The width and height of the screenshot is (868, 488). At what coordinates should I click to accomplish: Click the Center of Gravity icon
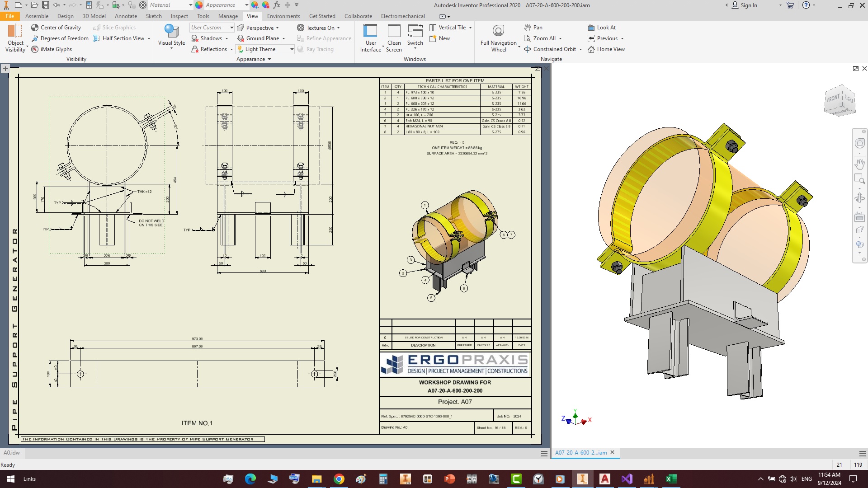35,28
